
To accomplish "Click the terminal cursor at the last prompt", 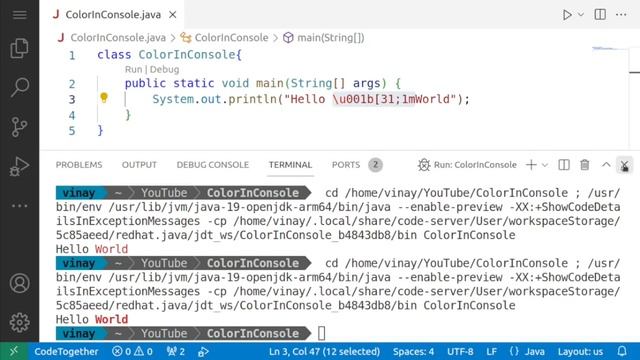I will click(x=322, y=333).
